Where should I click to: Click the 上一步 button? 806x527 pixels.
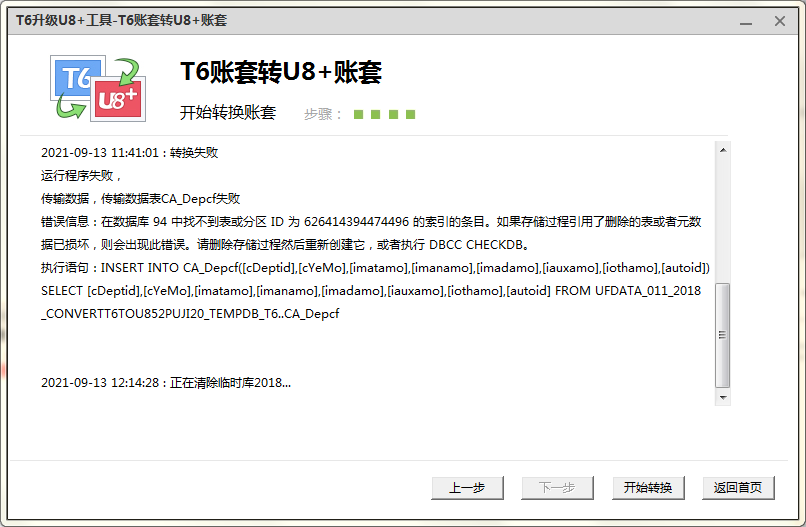click(x=467, y=487)
